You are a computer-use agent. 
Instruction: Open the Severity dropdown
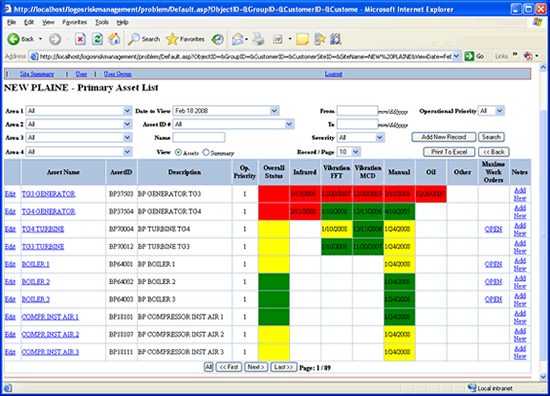(x=380, y=137)
